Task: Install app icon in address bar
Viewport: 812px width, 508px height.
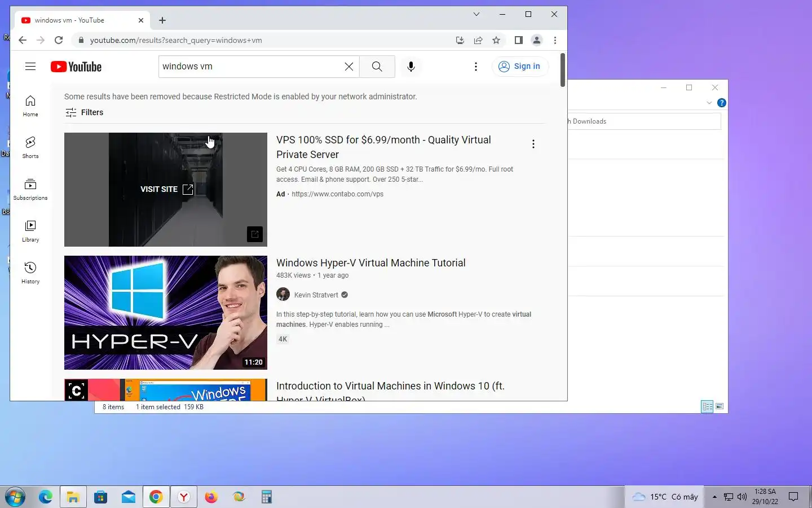Action: click(460, 40)
